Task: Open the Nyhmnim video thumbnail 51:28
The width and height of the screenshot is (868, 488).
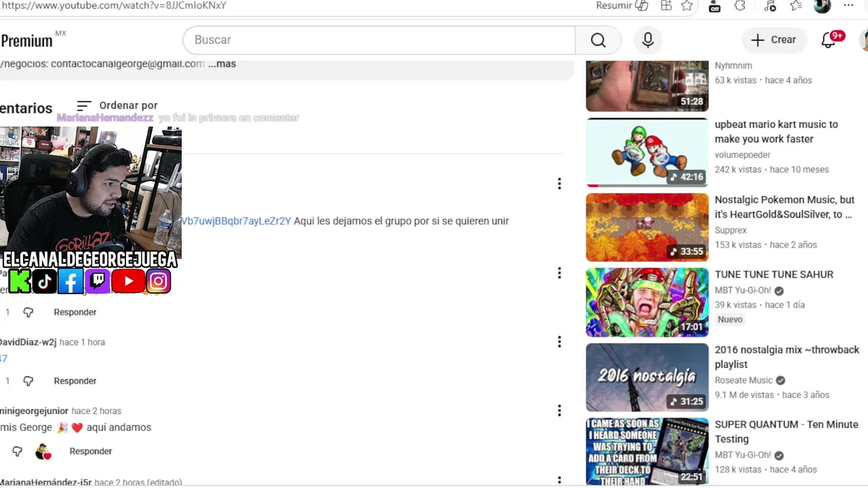Action: pos(647,86)
